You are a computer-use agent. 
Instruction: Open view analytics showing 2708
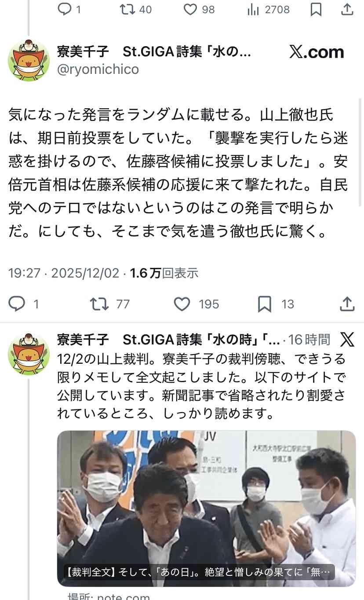click(x=253, y=9)
